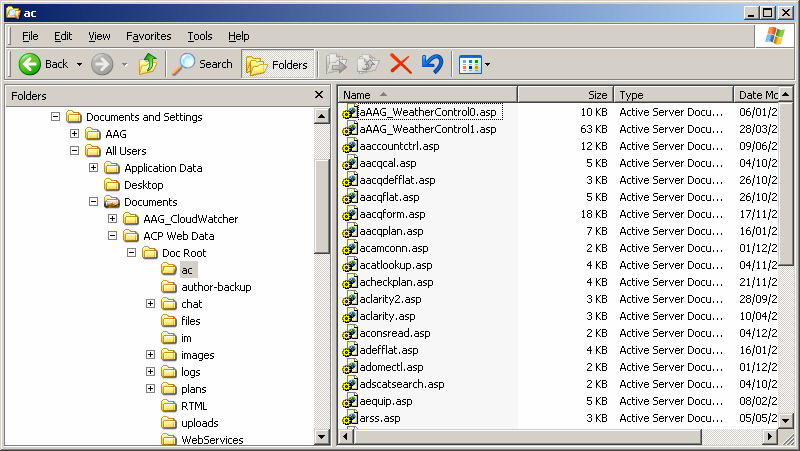The image size is (800, 451).
Task: Open the Back history dropdown arrow
Action: click(x=79, y=64)
